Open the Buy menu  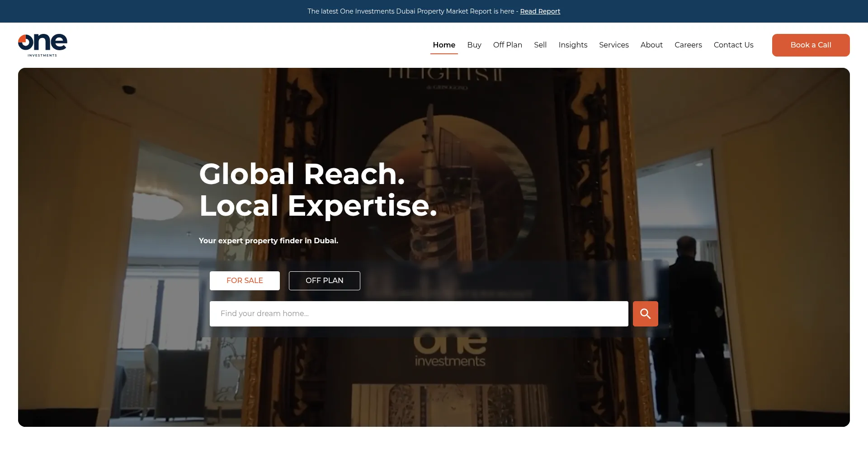pos(474,45)
